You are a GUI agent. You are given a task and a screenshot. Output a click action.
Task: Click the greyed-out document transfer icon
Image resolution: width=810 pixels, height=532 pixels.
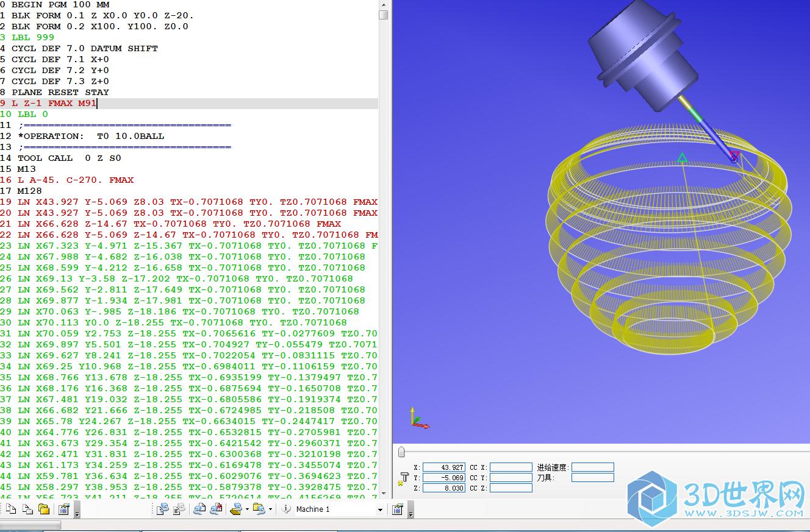tap(179, 509)
